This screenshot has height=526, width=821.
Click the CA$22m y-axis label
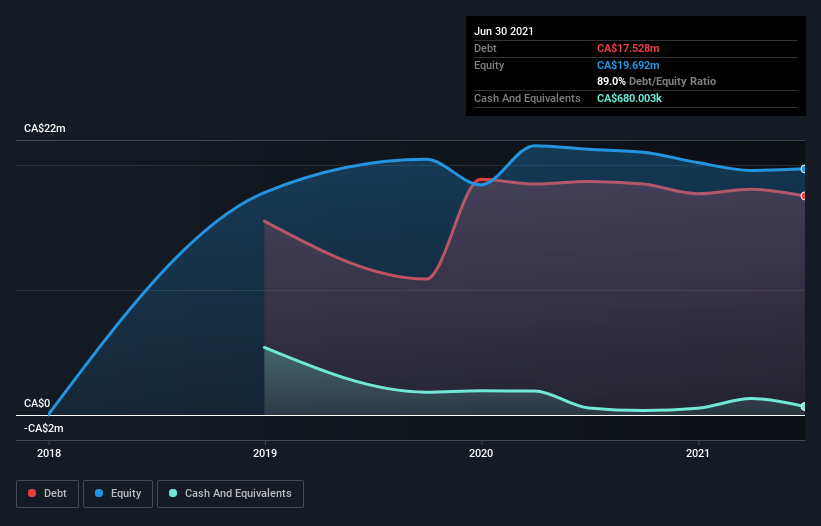pyautogui.click(x=45, y=128)
